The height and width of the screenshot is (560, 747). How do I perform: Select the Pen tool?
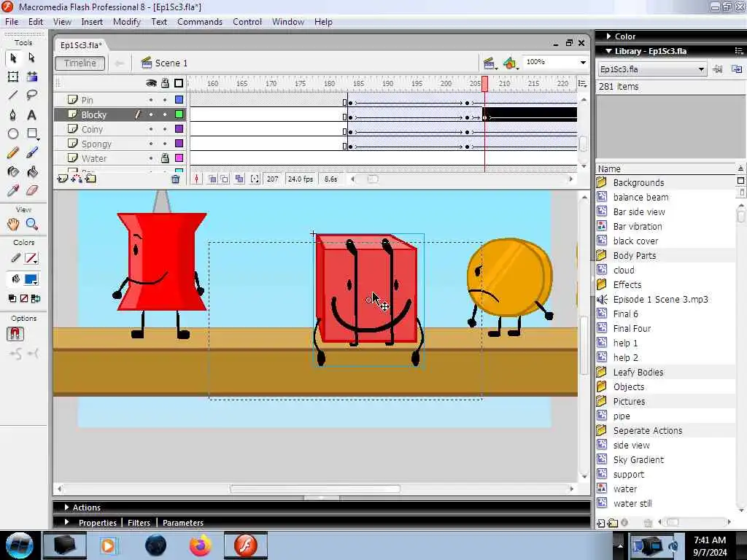(x=13, y=114)
